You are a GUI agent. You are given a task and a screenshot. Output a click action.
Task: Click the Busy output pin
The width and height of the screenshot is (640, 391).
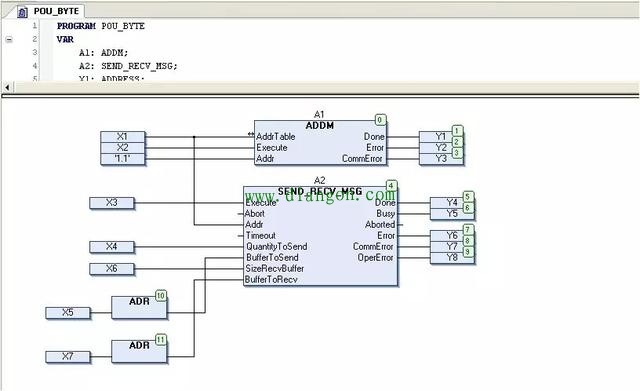click(x=386, y=213)
